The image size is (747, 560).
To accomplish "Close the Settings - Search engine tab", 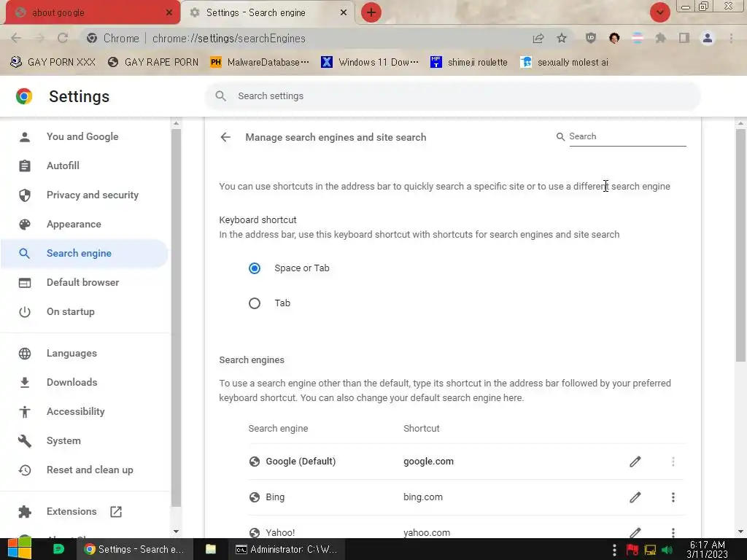I will pos(344,12).
